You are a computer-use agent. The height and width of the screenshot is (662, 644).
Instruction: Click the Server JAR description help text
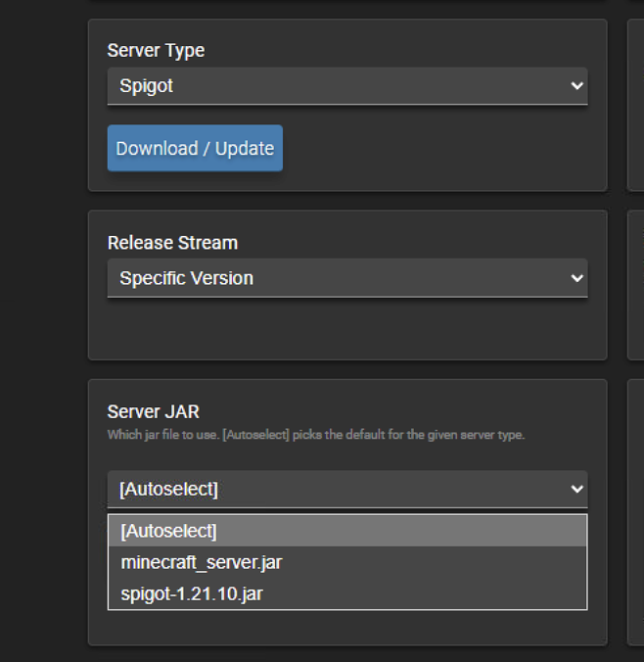pos(315,435)
